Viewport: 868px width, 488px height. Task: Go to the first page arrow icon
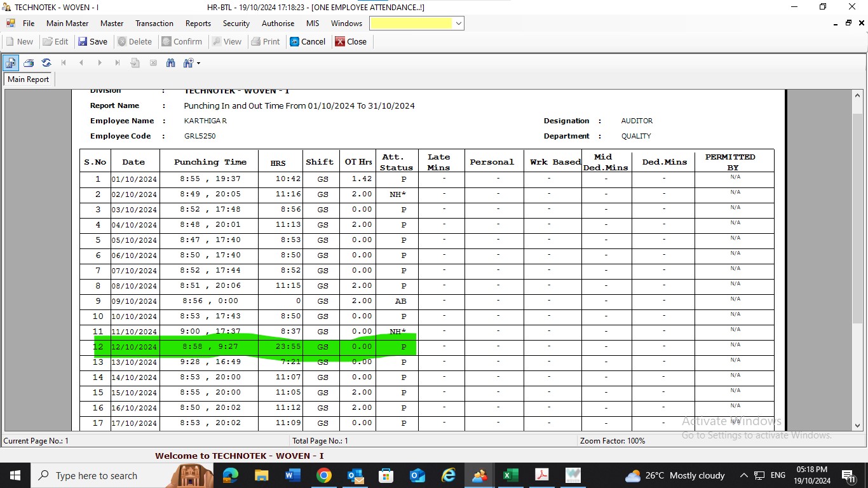[x=64, y=63]
